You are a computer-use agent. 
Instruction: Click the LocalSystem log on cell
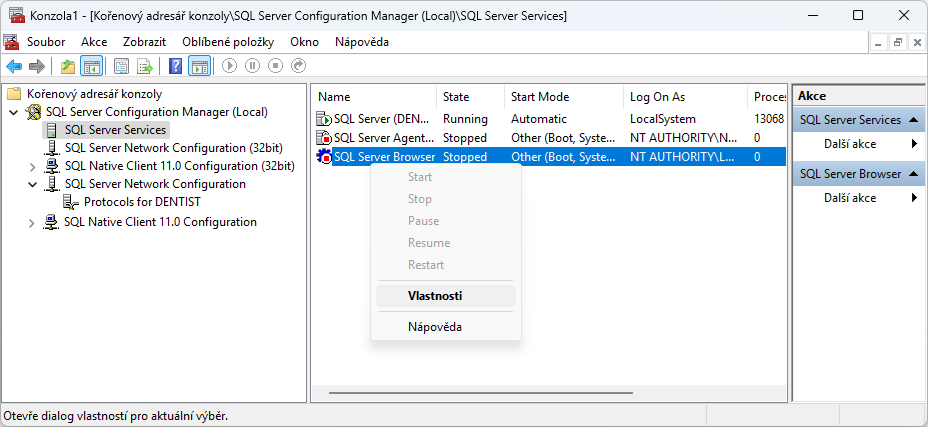pos(663,119)
